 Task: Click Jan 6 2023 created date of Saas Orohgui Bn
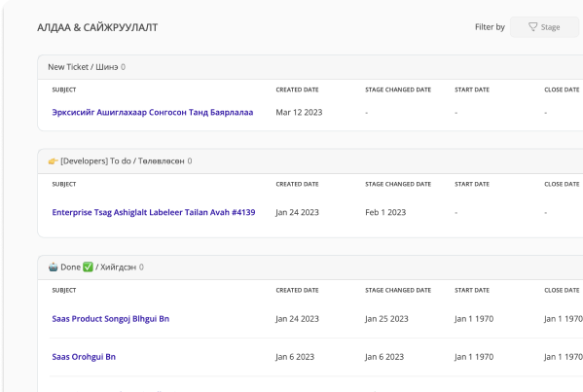(x=295, y=357)
